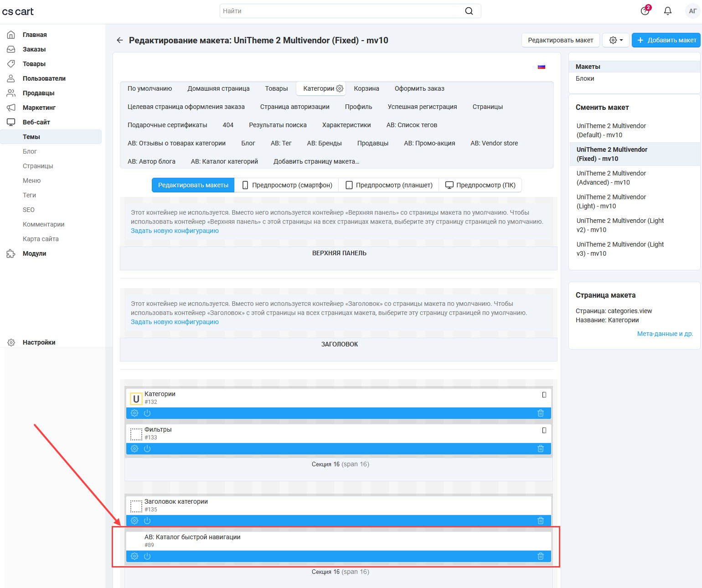Switch to Предпросмотр (планшет) view
The width and height of the screenshot is (702, 588).
[389, 185]
